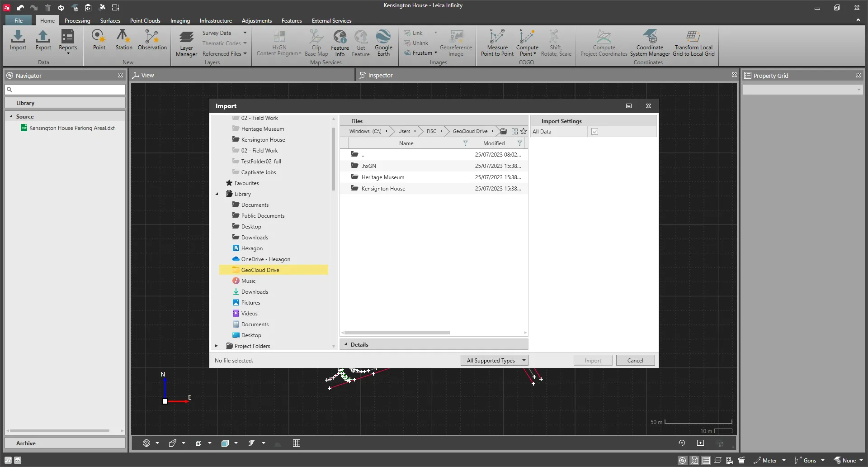Open the Point Clouds ribbon tab
868x467 pixels.
[145, 21]
